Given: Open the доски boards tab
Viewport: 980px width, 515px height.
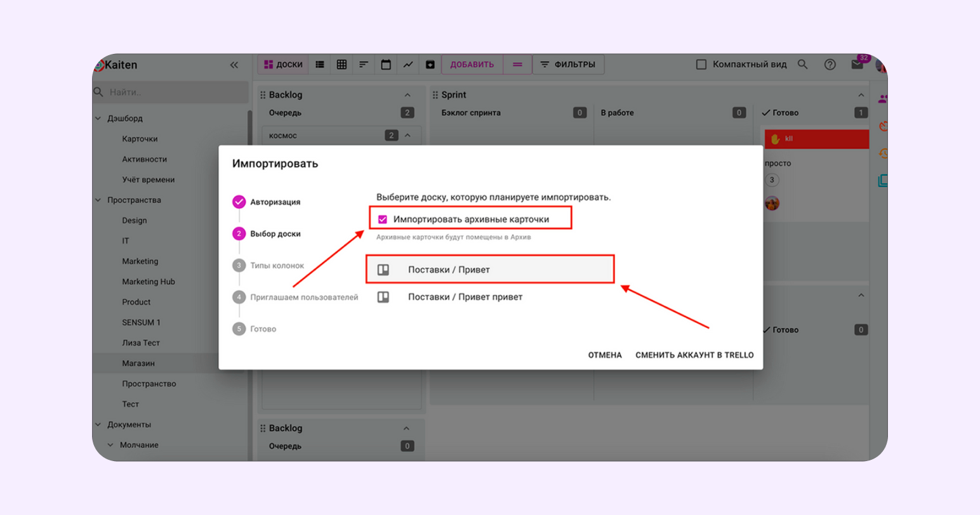Looking at the screenshot, I should [283, 64].
